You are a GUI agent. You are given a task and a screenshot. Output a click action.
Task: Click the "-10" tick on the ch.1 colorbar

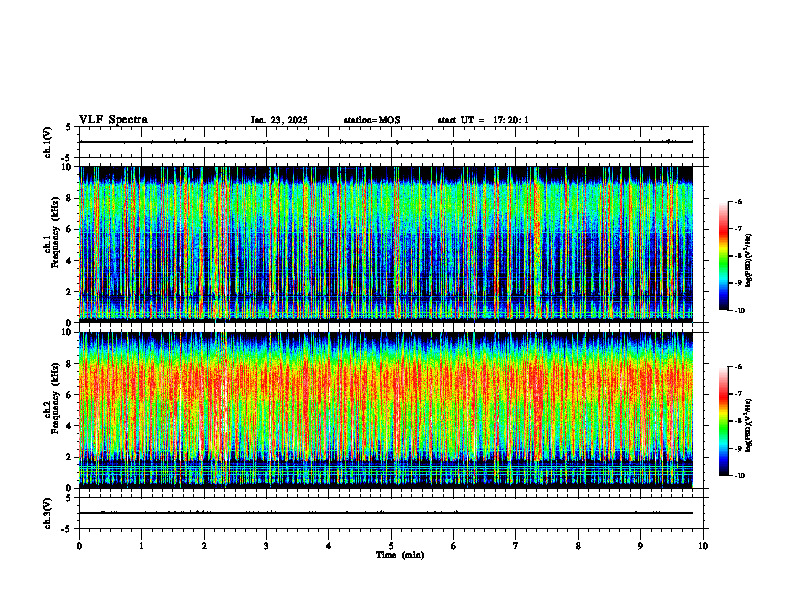(739, 311)
